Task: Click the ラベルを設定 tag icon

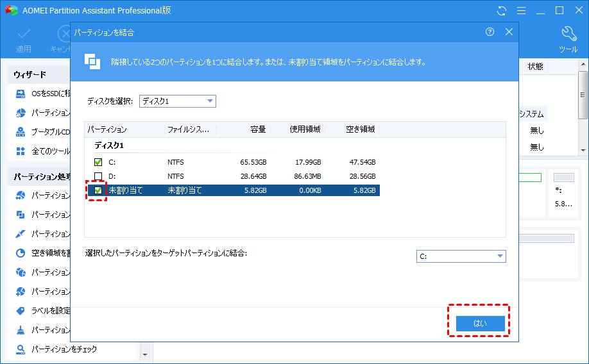Action: click(21, 311)
